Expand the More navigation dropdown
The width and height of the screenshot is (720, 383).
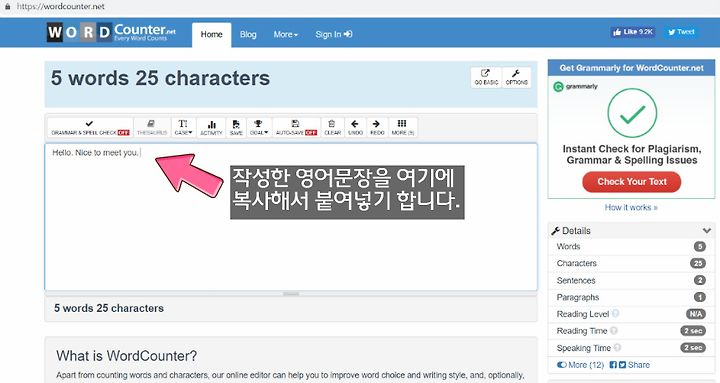tap(286, 34)
